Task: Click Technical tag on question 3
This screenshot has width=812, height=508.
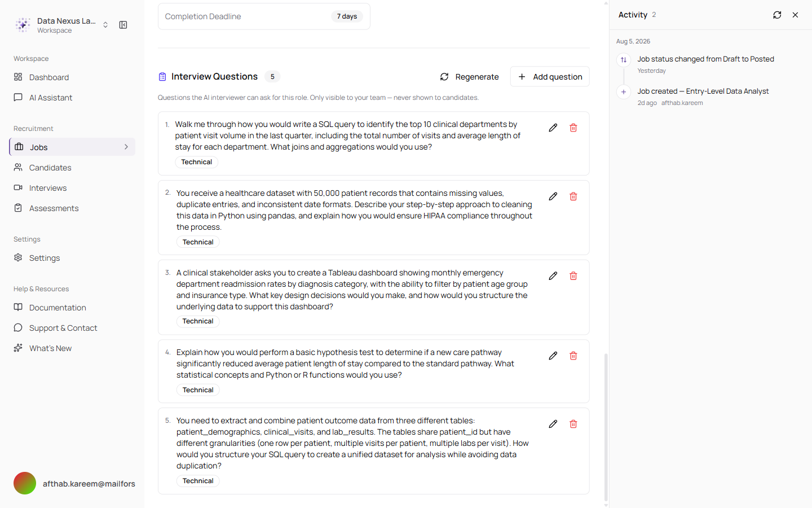Action: [x=198, y=321]
